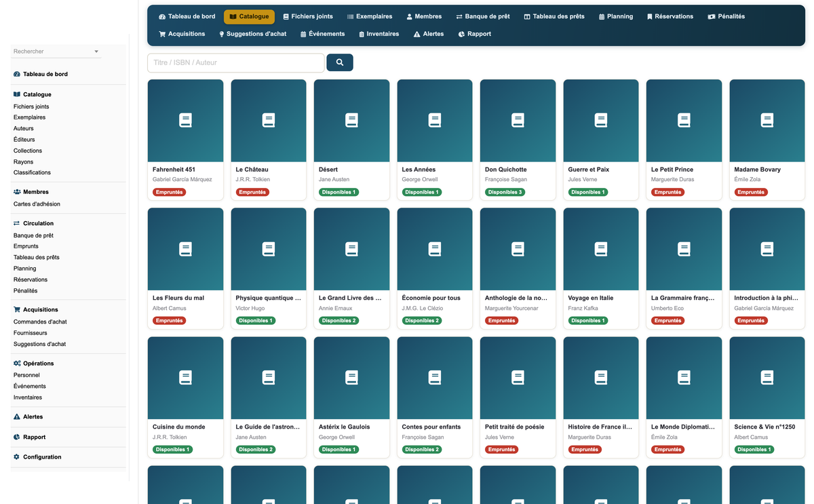Open Personnel in the sidebar
814x504 pixels.
(x=27, y=375)
